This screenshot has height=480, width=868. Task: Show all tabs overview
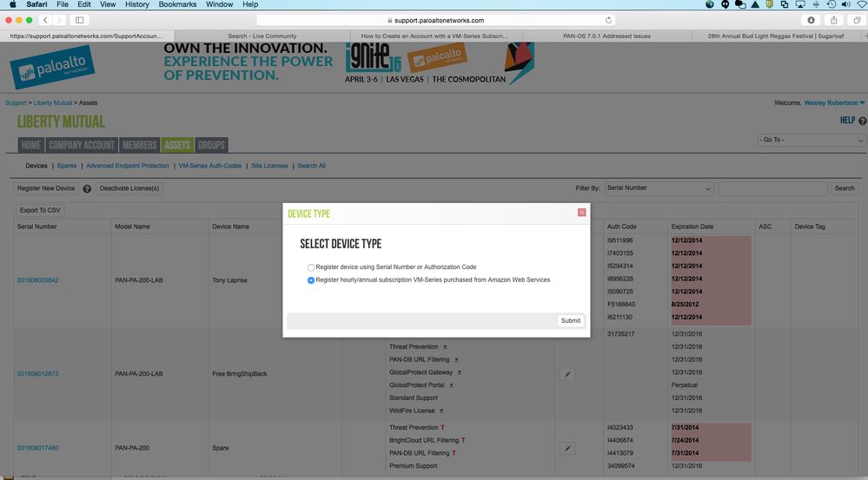(857, 20)
